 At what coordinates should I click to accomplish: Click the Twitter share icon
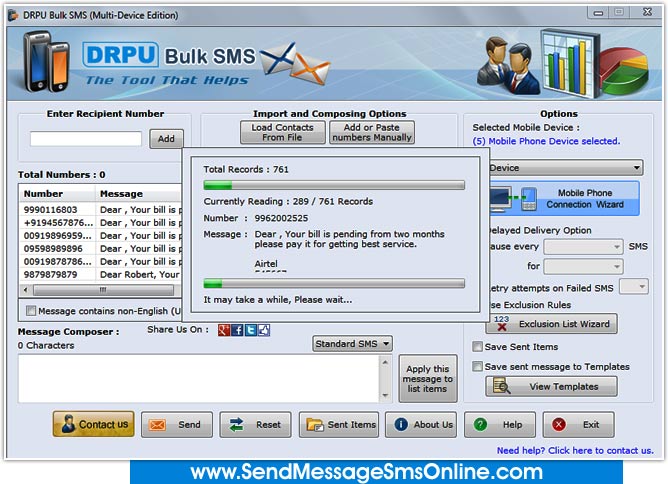250,330
